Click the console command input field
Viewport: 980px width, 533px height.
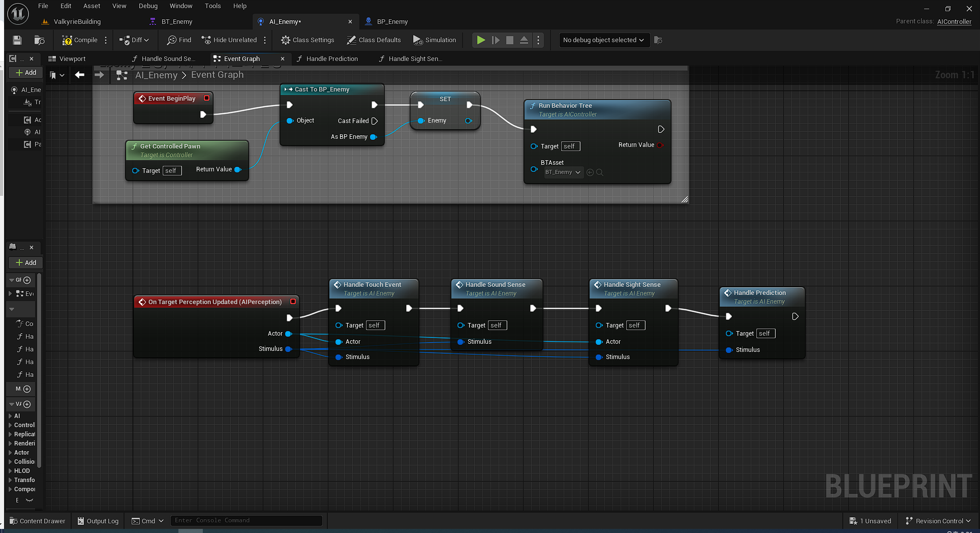click(247, 520)
